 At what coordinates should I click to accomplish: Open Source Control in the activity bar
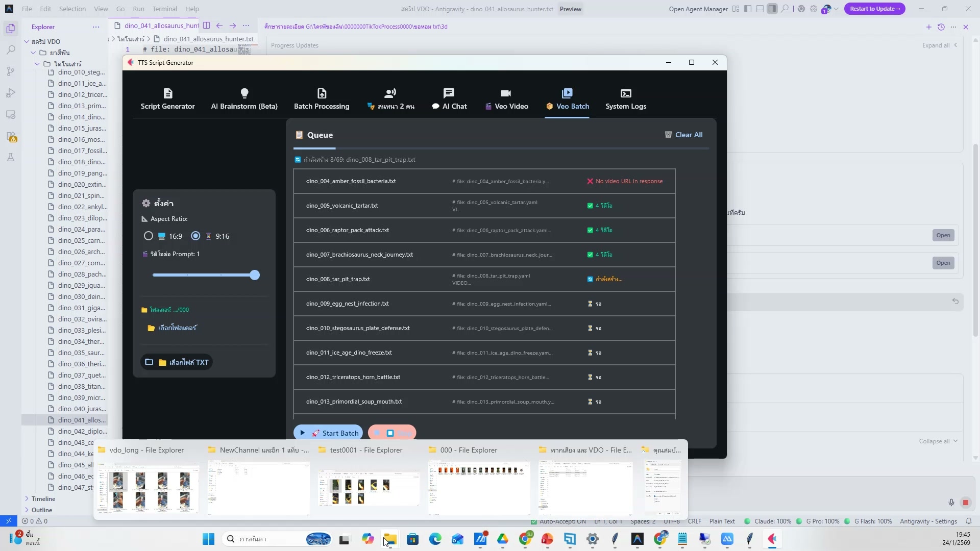pyautogui.click(x=11, y=71)
